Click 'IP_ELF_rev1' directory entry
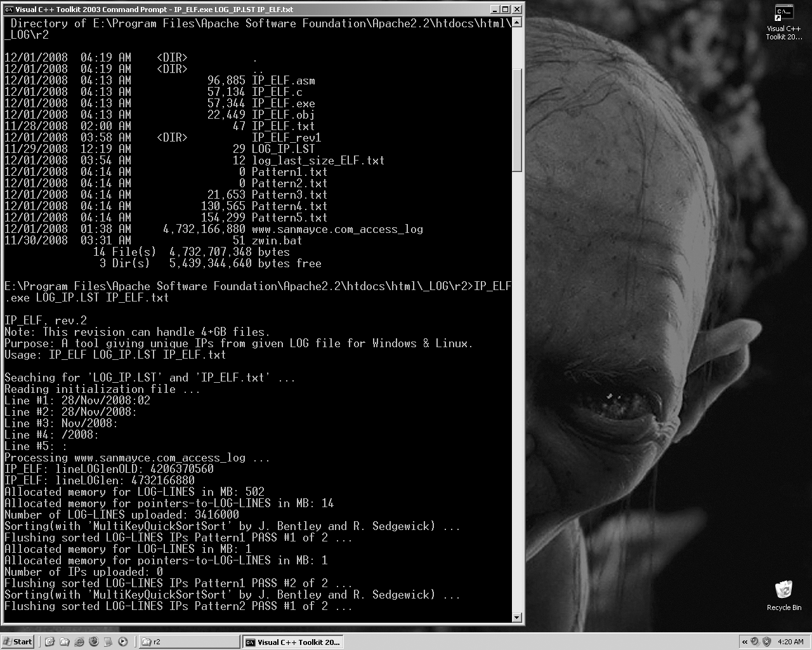The height and width of the screenshot is (650, 812). 287,138
